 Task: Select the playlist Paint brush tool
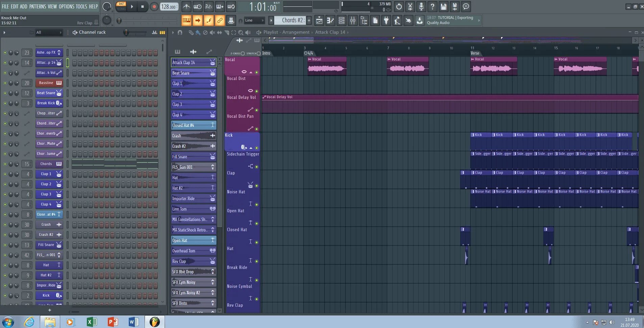(198, 32)
